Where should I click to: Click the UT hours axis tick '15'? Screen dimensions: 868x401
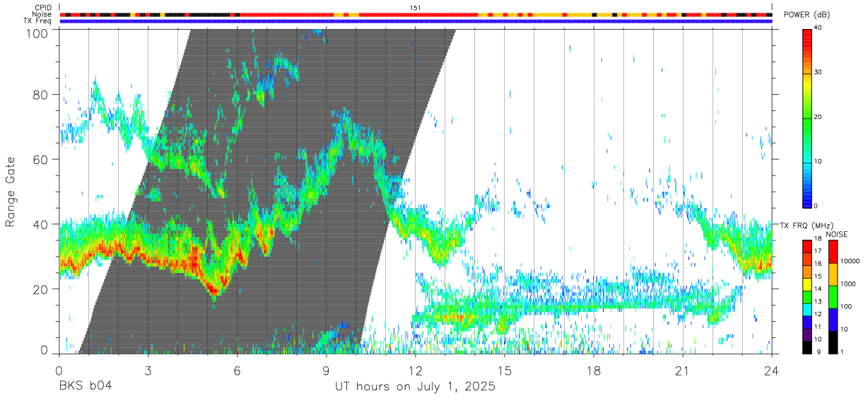coord(505,370)
